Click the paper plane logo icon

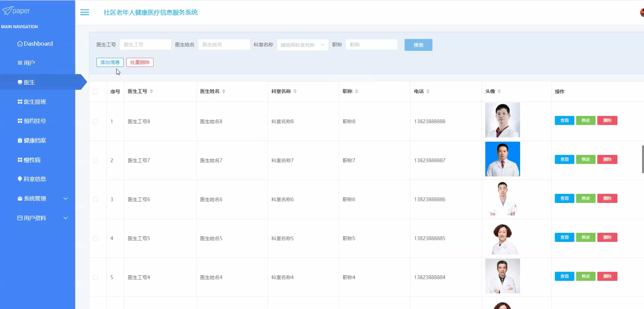(7, 11)
